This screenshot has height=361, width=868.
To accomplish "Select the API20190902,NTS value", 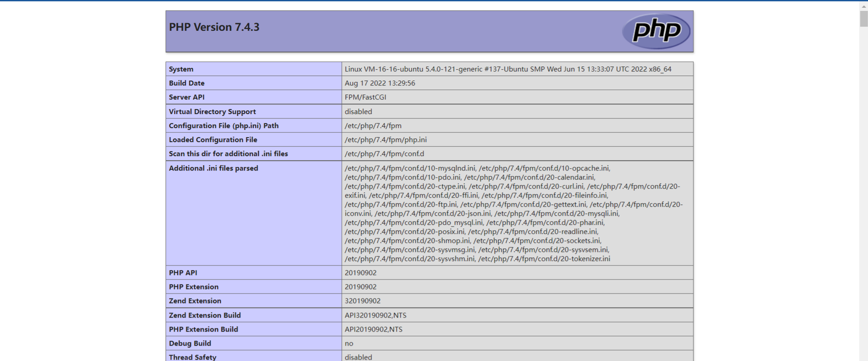I will tap(374, 329).
